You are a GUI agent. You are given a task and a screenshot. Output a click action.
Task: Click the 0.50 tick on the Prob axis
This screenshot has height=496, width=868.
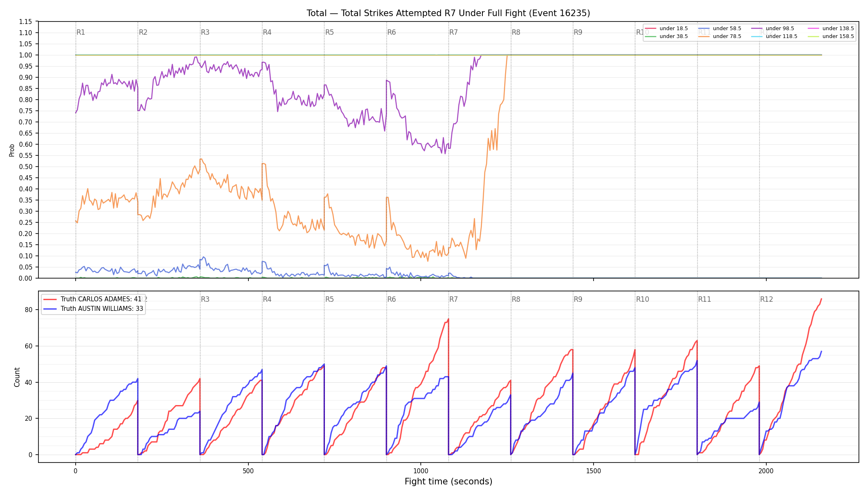click(25, 167)
